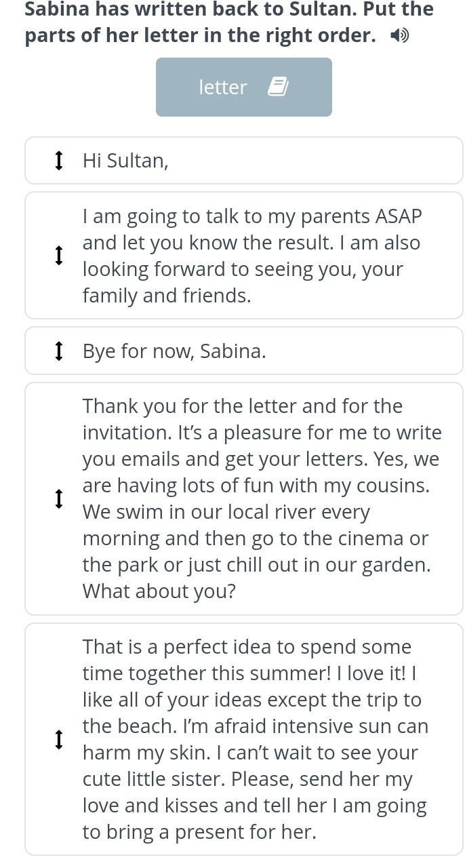Click the paragraph starting "I am going to talk"
Image resolution: width=465 pixels, height=868 pixels.
pos(251,256)
